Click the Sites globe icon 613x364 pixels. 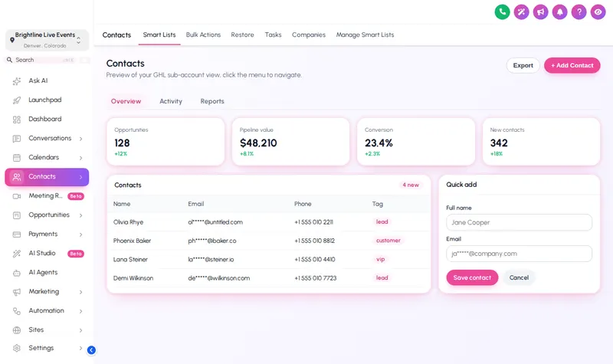pyautogui.click(x=16, y=330)
